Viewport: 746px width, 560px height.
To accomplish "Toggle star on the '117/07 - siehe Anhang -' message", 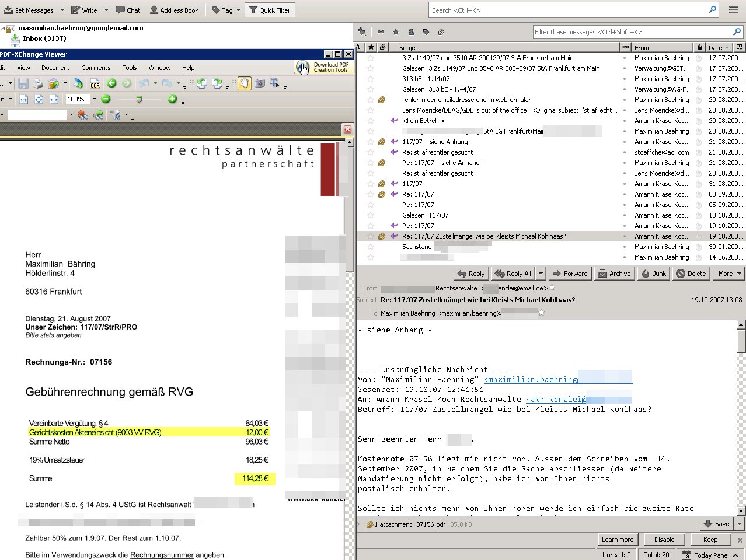I will point(371,142).
